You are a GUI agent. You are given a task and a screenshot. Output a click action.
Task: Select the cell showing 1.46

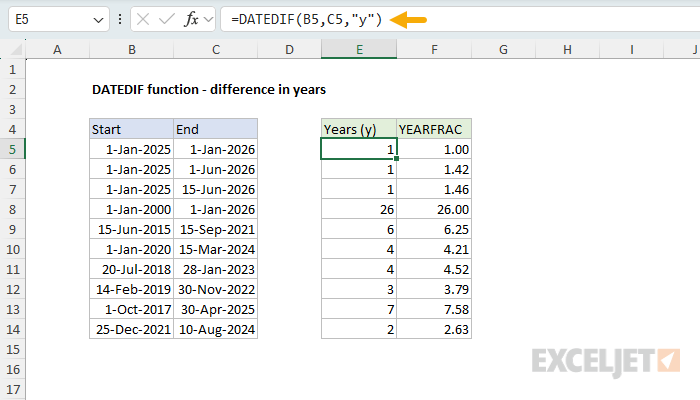coord(434,189)
